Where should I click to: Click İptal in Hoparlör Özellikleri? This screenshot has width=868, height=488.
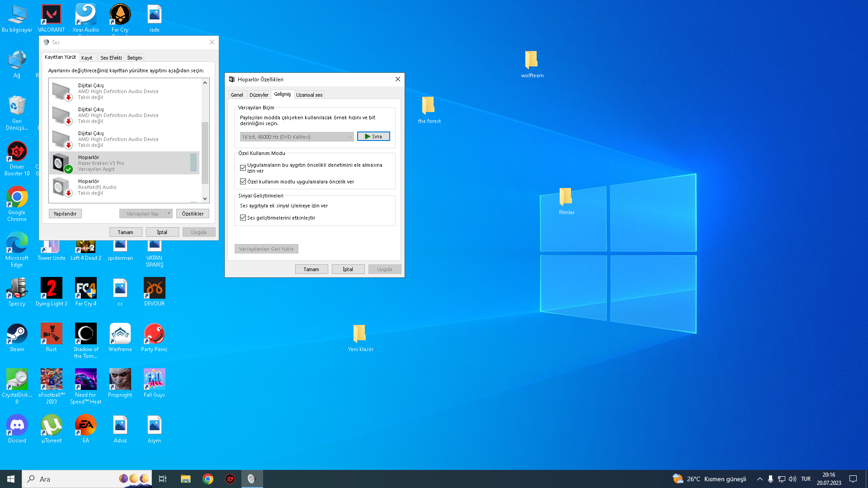tap(348, 269)
